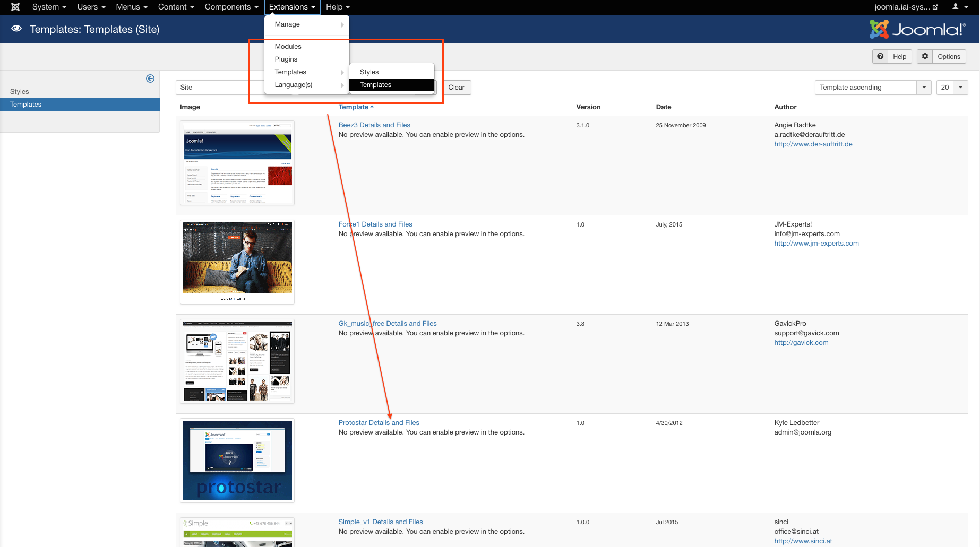This screenshot has width=980, height=547.
Task: Open Simple_v1 Details and Files
Action: click(381, 522)
